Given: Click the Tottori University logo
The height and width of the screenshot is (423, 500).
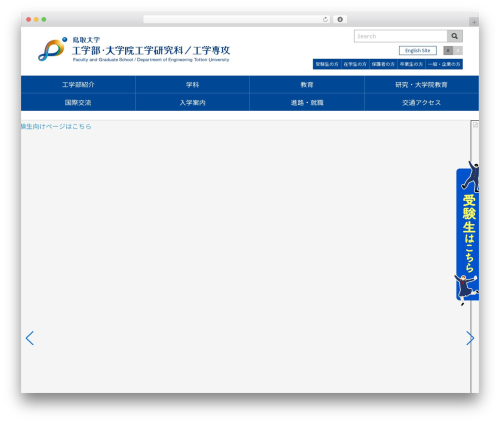Looking at the screenshot, I should click(52, 49).
